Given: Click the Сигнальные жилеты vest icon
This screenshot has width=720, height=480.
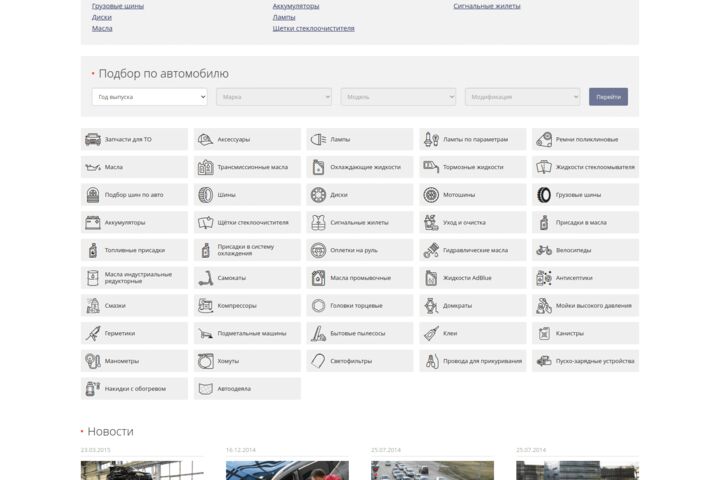Looking at the screenshot, I should (318, 222).
